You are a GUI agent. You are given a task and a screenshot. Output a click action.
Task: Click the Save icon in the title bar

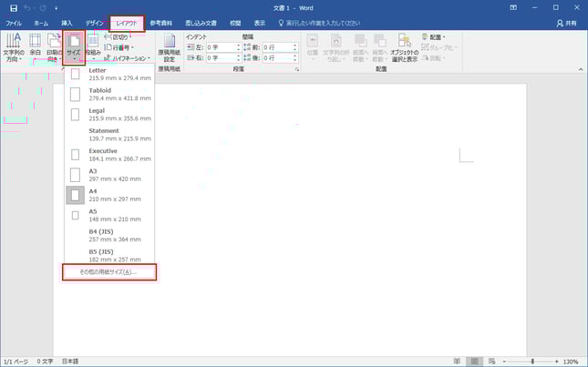pyautogui.click(x=14, y=8)
